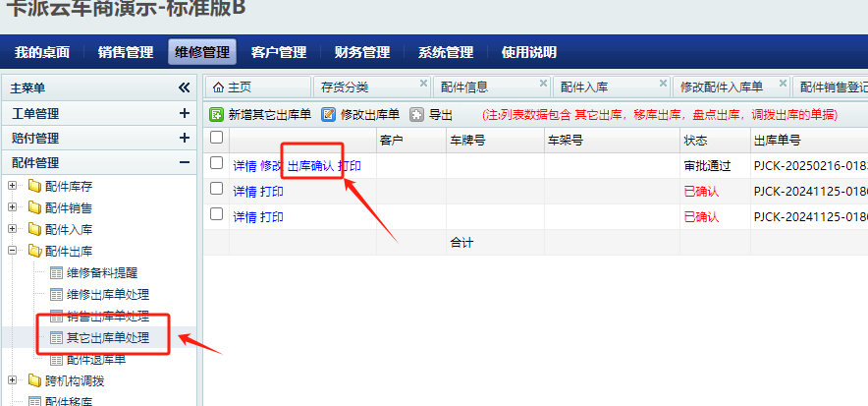Click the 导出 export icon
This screenshot has height=406, width=868.
[417, 115]
